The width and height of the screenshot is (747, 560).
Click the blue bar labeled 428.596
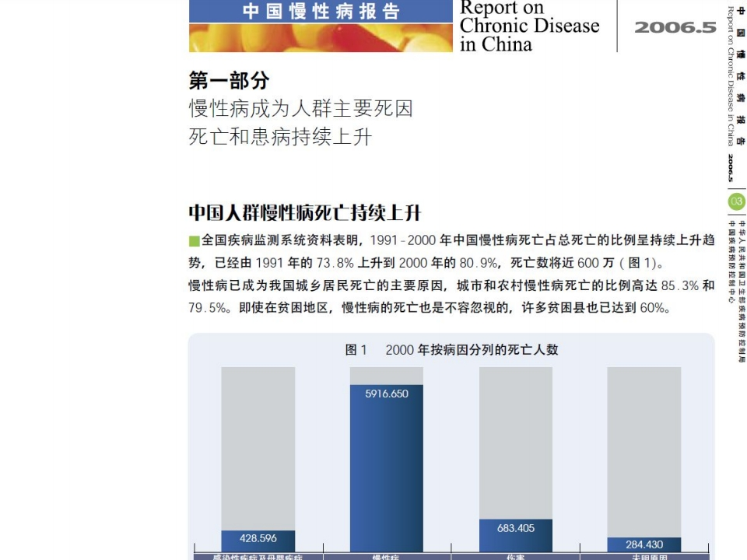pyautogui.click(x=258, y=541)
